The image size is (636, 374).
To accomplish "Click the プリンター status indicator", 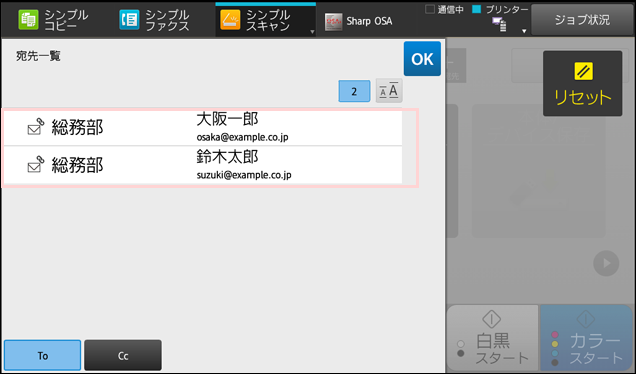I will point(500,9).
